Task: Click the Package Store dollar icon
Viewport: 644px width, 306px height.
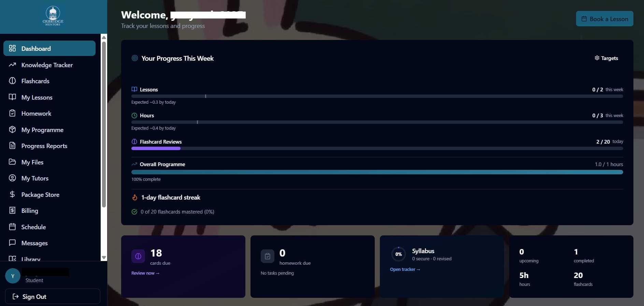Action: click(12, 194)
